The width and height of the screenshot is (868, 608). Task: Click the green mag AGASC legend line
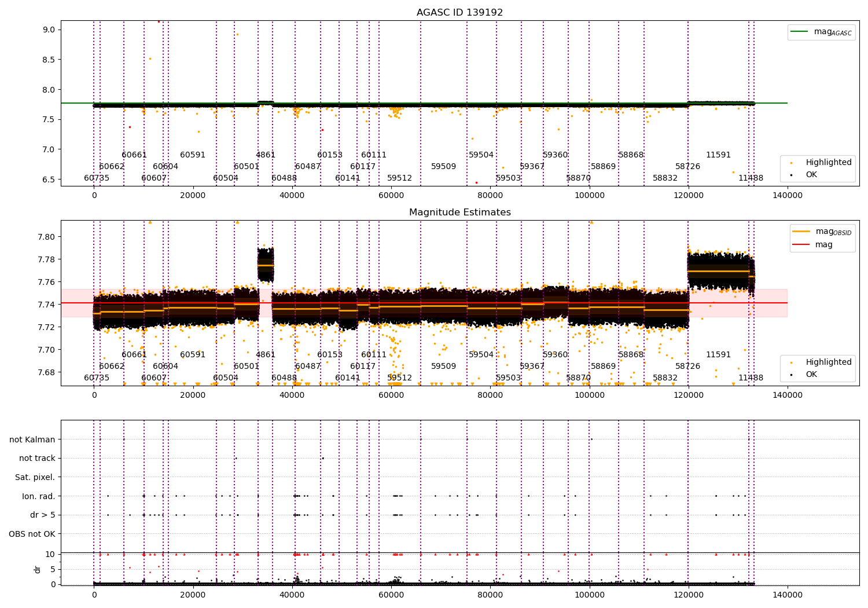pyautogui.click(x=800, y=32)
